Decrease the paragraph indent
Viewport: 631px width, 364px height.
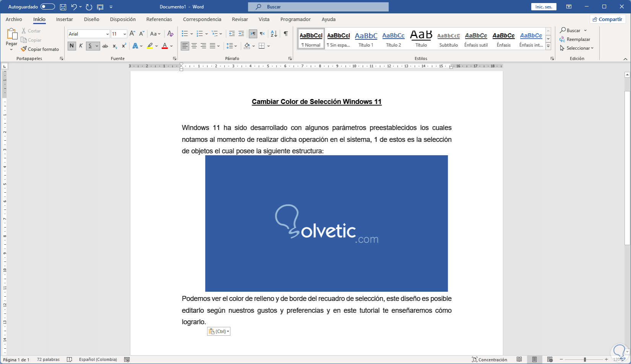(232, 34)
